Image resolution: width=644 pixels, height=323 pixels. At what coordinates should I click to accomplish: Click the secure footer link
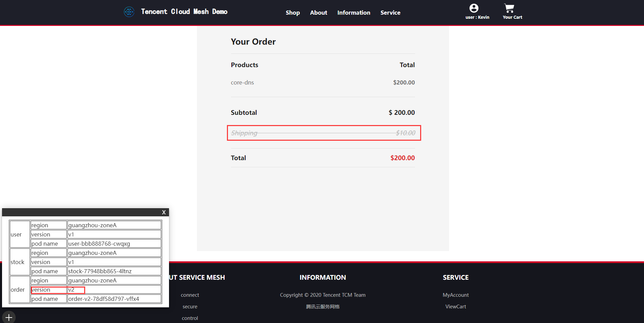tap(190, 307)
